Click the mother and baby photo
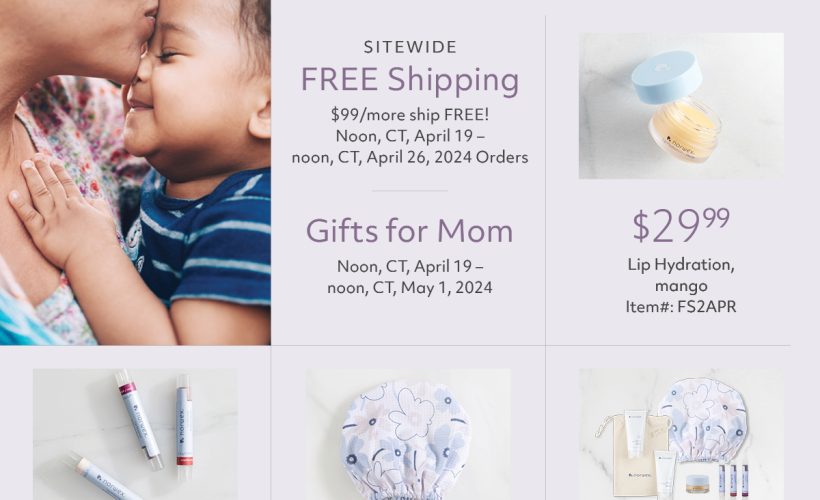Screen dimensions: 820x500 pyautogui.click(x=135, y=172)
